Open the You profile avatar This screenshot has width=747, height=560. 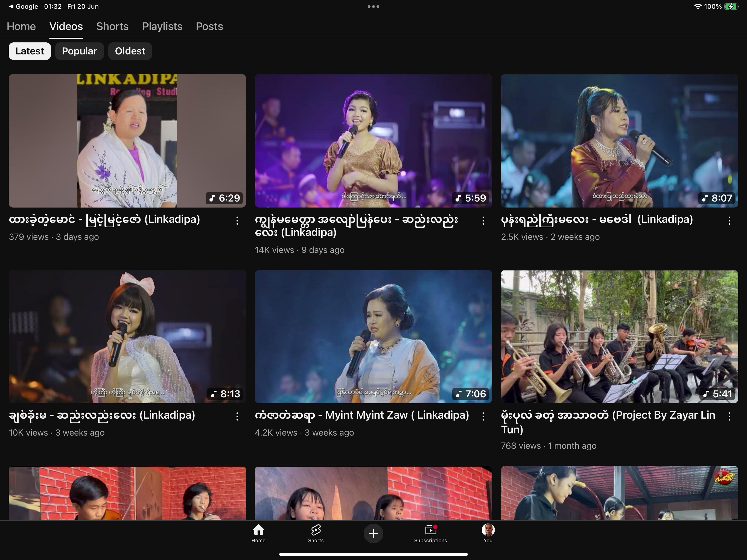[488, 533]
